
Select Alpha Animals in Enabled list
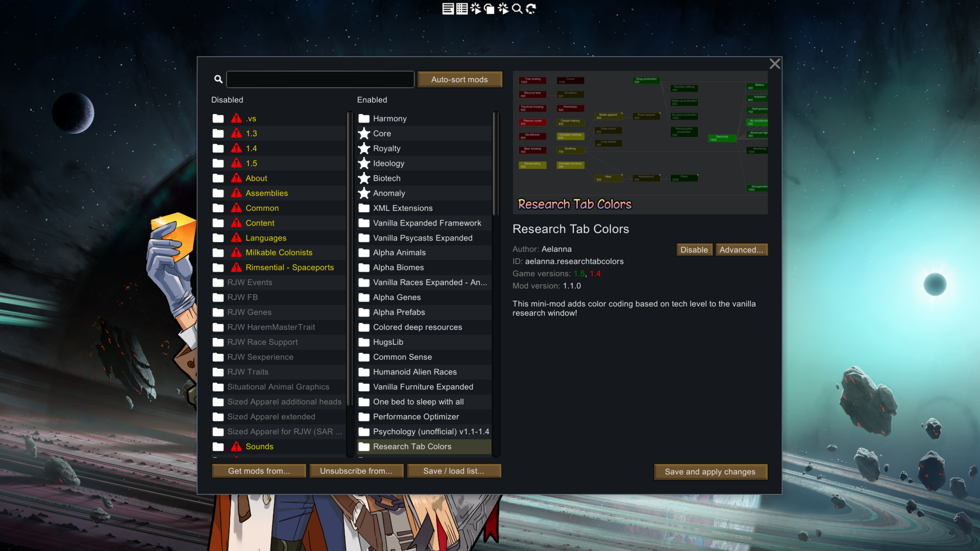coord(424,253)
